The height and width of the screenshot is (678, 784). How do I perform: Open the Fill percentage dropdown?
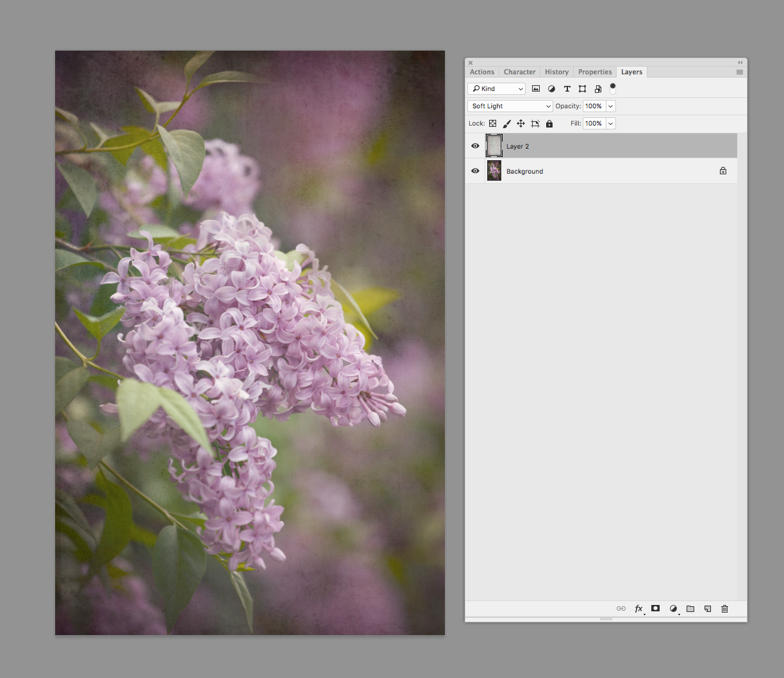pos(610,123)
